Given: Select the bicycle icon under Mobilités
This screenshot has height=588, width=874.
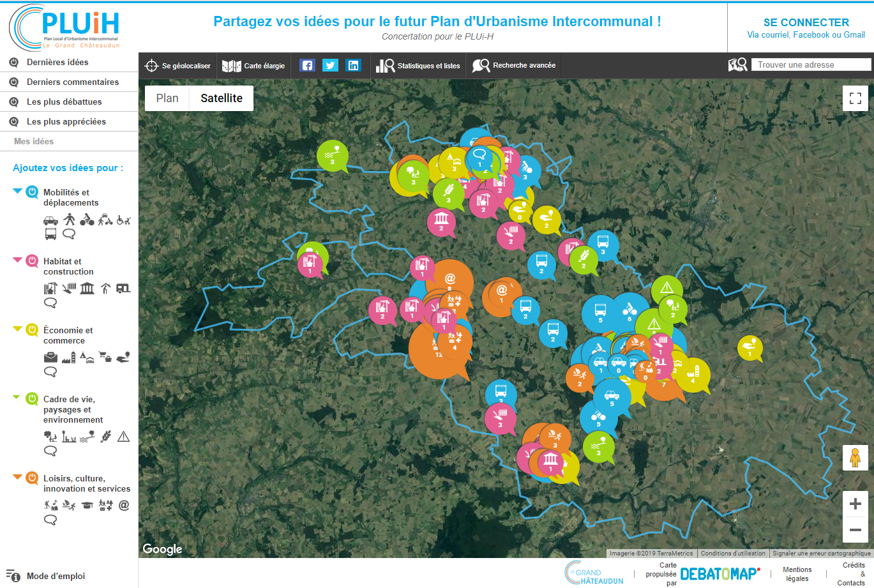Looking at the screenshot, I should [87, 220].
